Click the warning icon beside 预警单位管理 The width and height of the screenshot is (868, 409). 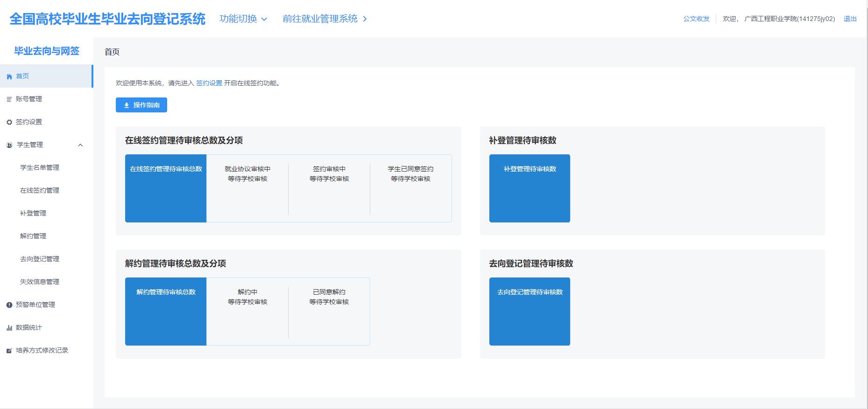pos(9,305)
